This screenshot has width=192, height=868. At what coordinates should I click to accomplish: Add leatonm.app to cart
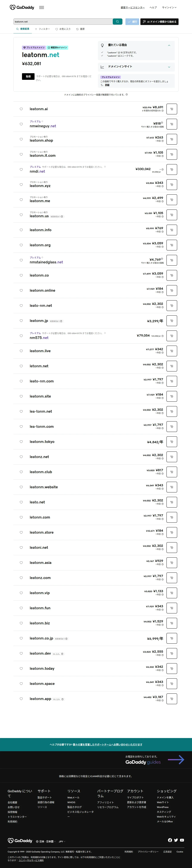[x=172, y=699]
